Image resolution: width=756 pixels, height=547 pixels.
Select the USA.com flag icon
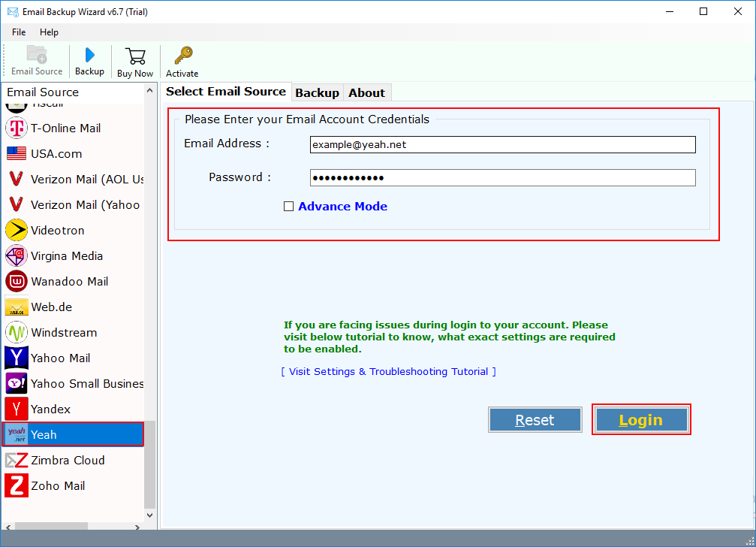[17, 153]
